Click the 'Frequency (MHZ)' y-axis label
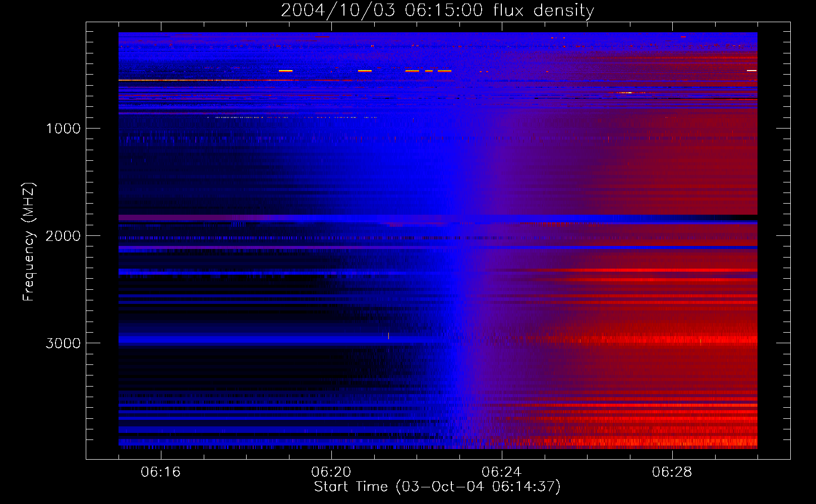The image size is (816, 504). (x=29, y=242)
